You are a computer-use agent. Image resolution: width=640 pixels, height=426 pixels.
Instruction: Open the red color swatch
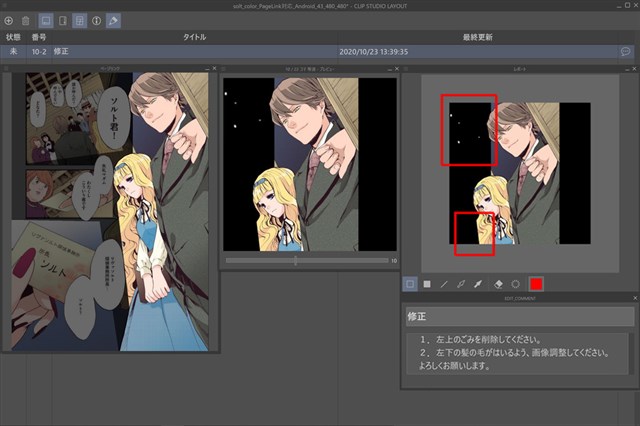click(x=536, y=284)
